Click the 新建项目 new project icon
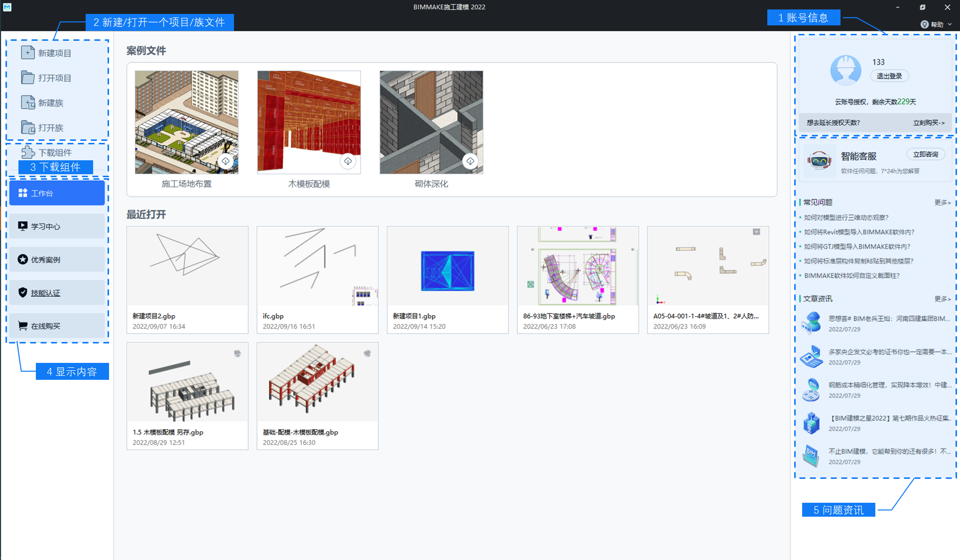The height and width of the screenshot is (560, 960). [28, 53]
